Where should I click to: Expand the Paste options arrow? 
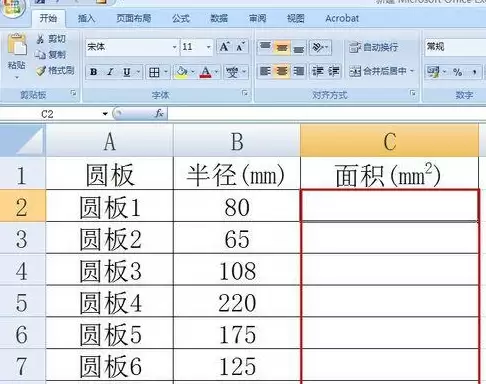tap(17, 78)
